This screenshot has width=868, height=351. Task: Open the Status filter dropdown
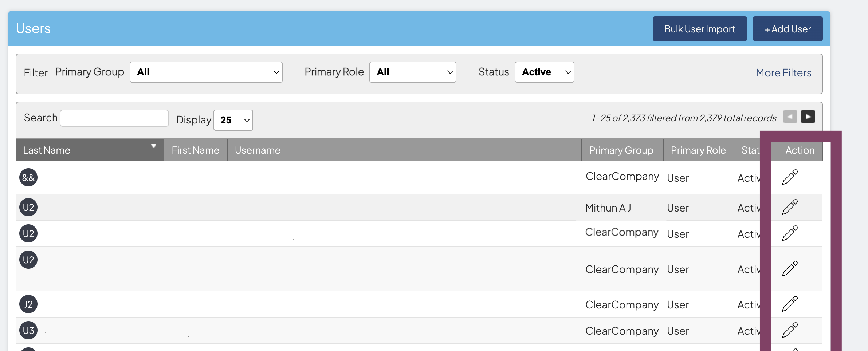coord(545,72)
